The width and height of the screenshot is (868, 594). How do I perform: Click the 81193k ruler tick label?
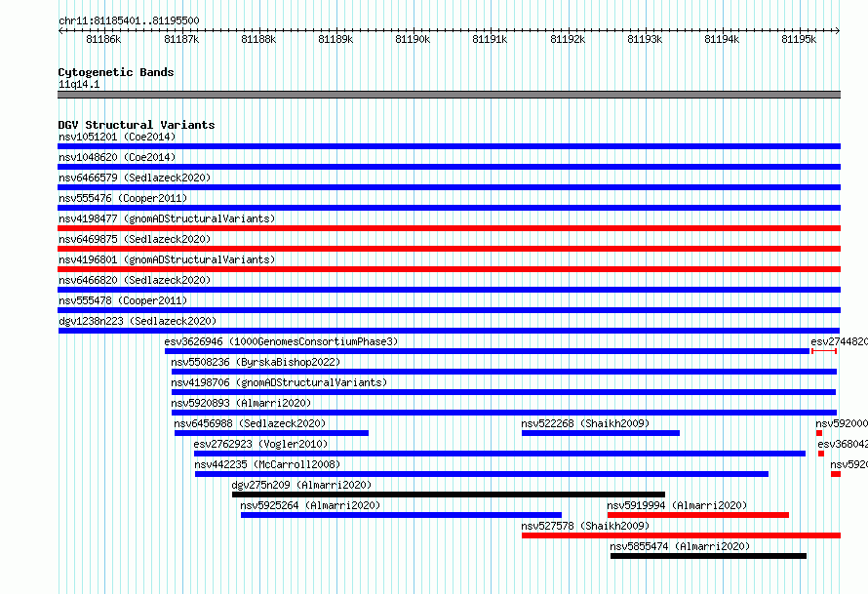coord(645,39)
